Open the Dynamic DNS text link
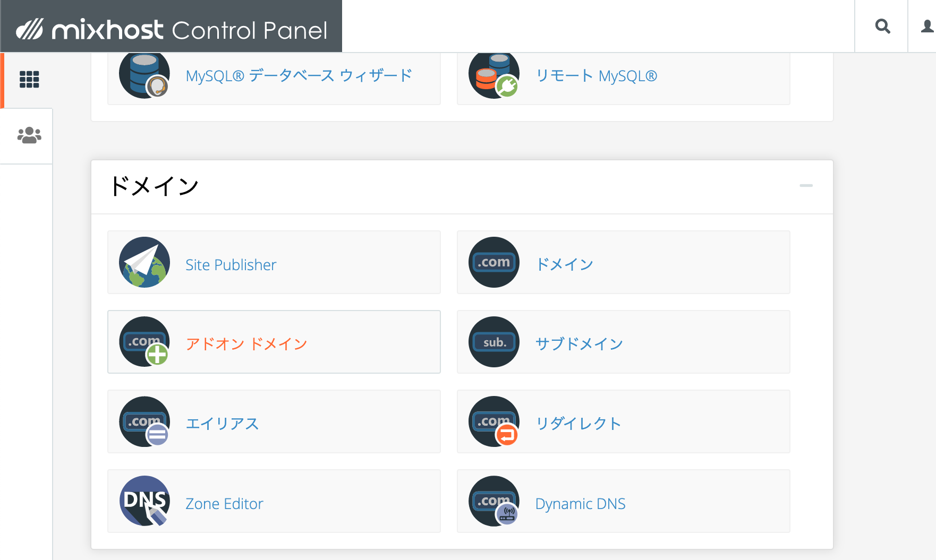The height and width of the screenshot is (560, 936). click(x=580, y=503)
